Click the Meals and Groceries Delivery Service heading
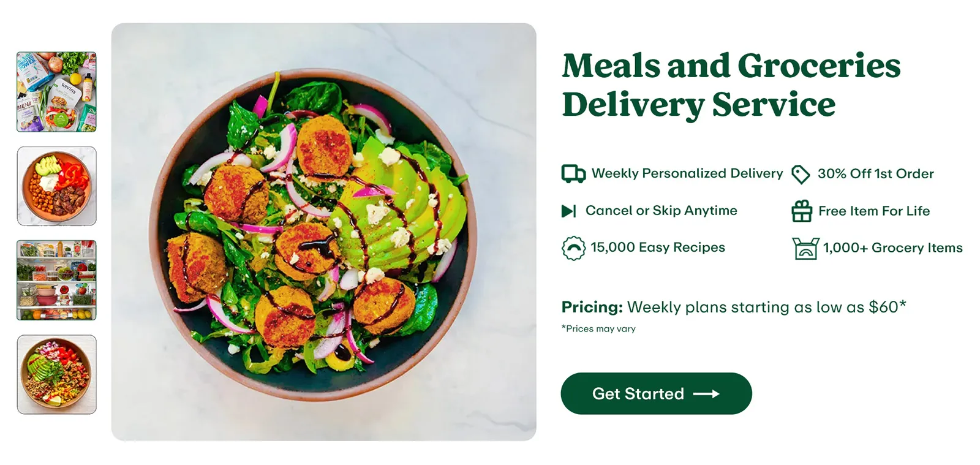Screen dimensions: 980x465 tap(731, 85)
